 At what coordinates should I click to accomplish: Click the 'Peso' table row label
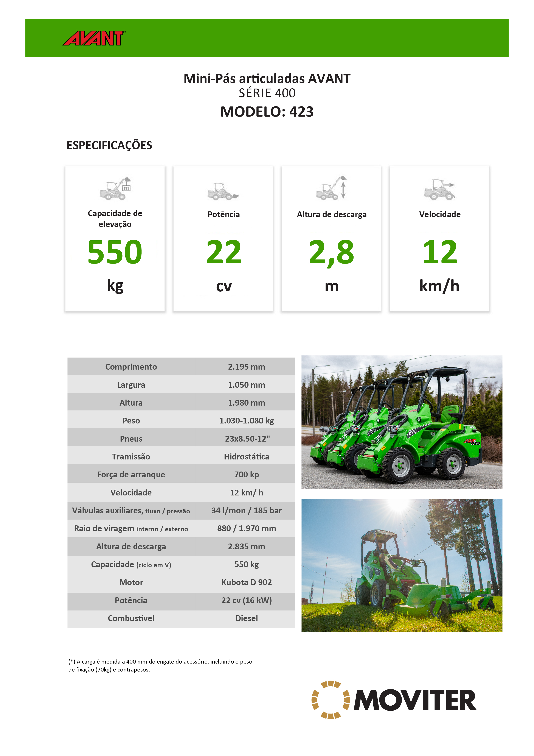click(x=131, y=421)
